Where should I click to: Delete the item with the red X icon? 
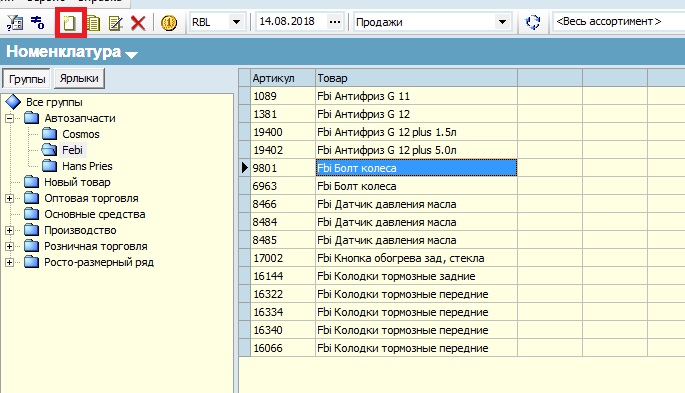tap(138, 23)
